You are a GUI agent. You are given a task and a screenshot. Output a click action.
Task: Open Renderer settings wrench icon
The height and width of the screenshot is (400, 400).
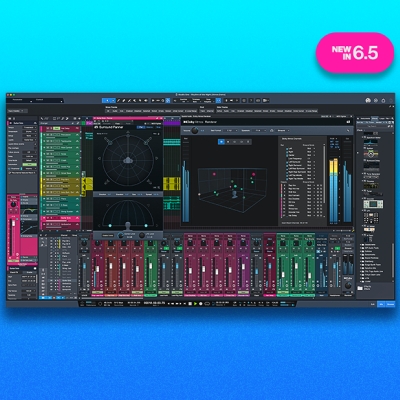(x=348, y=130)
